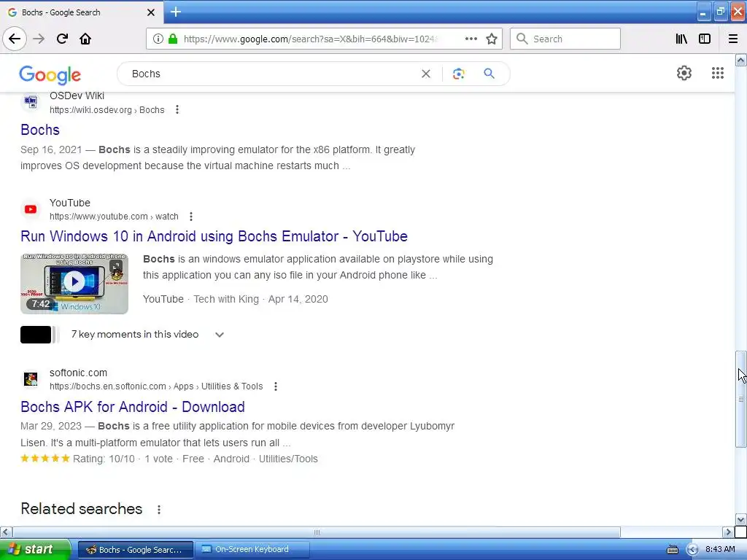
Task: Go back to the previous page
Action: 15,39
